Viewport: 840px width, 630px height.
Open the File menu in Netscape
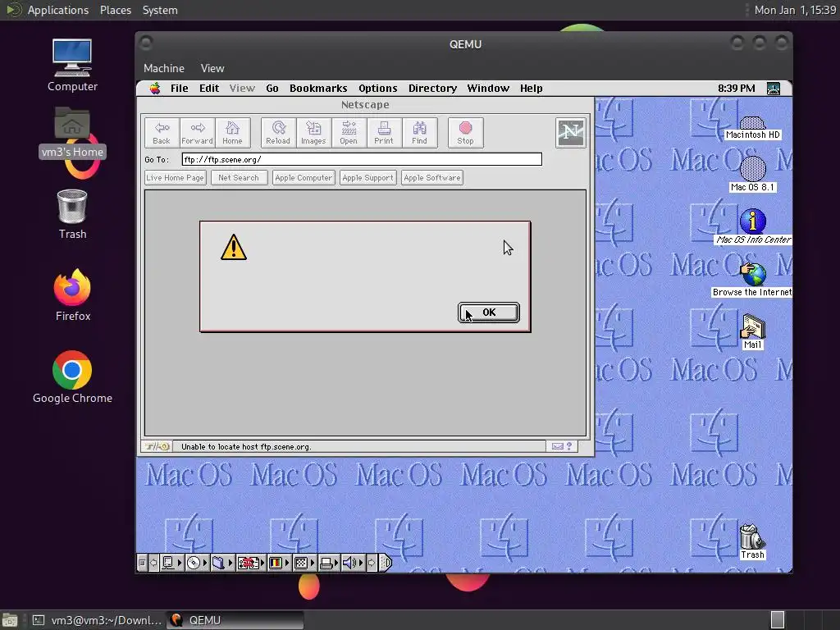[180, 89]
